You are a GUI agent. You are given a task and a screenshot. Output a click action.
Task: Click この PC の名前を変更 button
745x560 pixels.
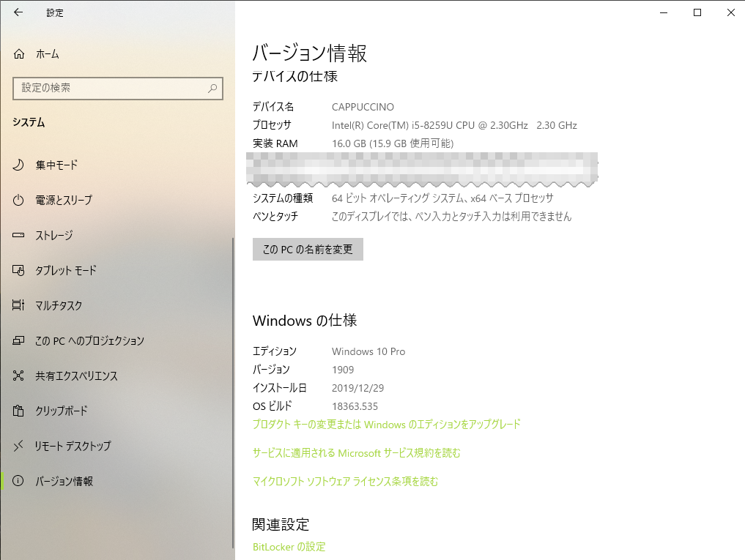(307, 249)
